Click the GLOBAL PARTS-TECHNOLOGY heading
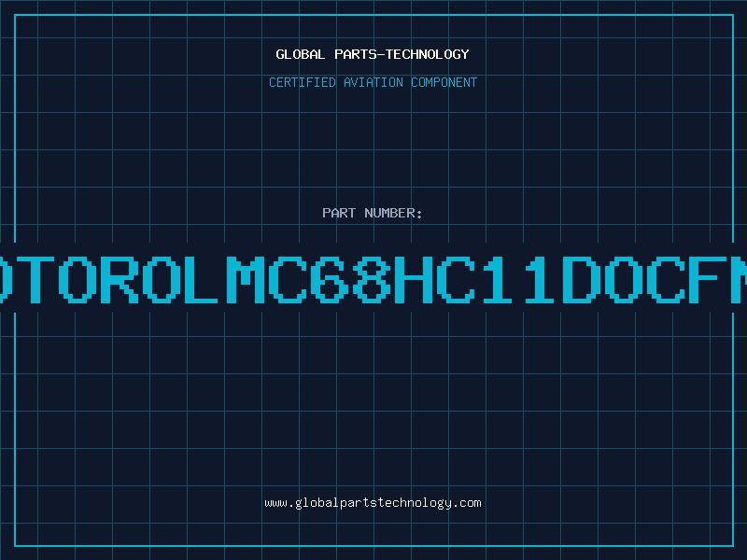Image resolution: width=747 pixels, height=560 pixels. click(373, 54)
